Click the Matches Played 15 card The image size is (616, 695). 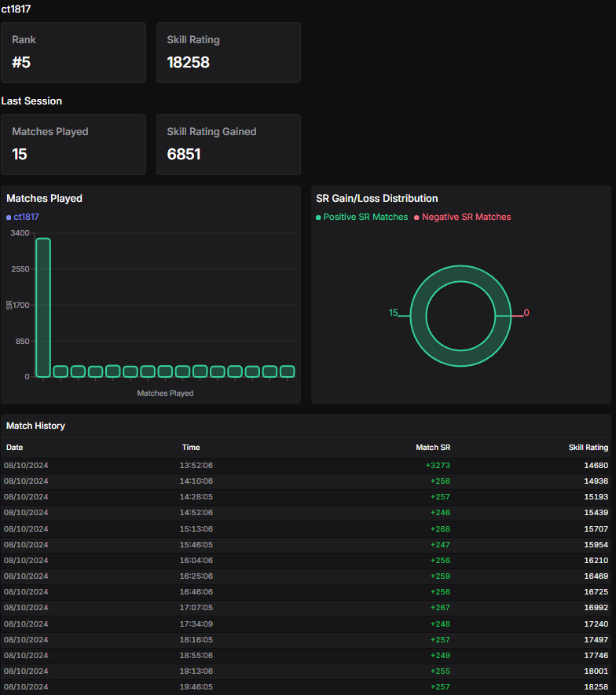(73, 144)
